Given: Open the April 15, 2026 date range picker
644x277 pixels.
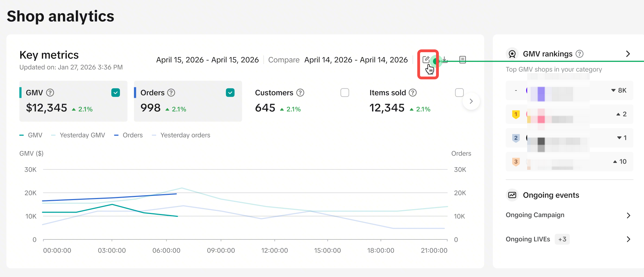Looking at the screenshot, I should [x=207, y=60].
